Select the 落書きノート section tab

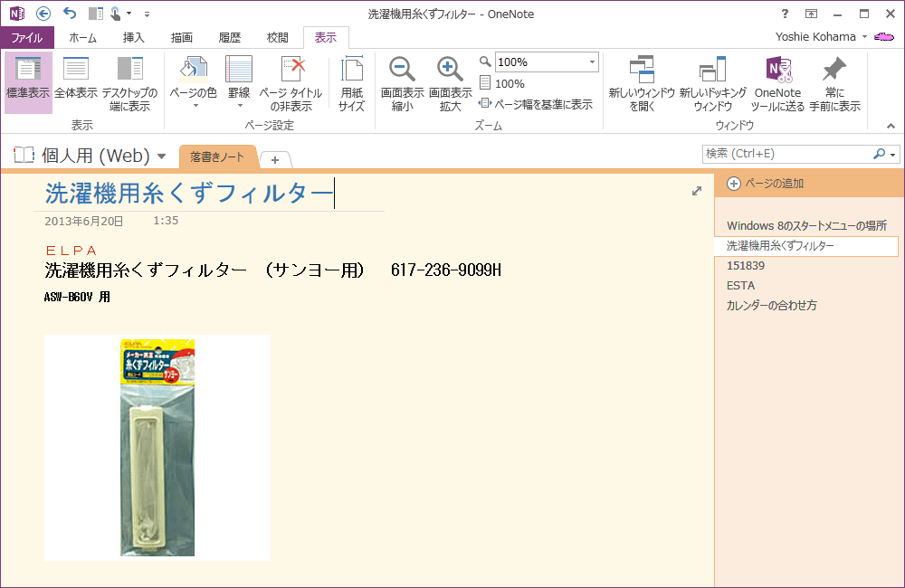(217, 156)
